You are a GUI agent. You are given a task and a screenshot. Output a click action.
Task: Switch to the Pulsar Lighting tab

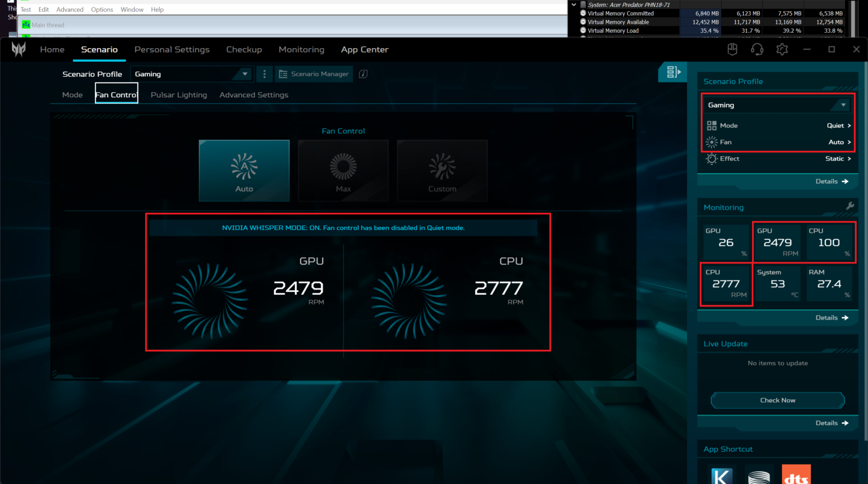(x=179, y=94)
